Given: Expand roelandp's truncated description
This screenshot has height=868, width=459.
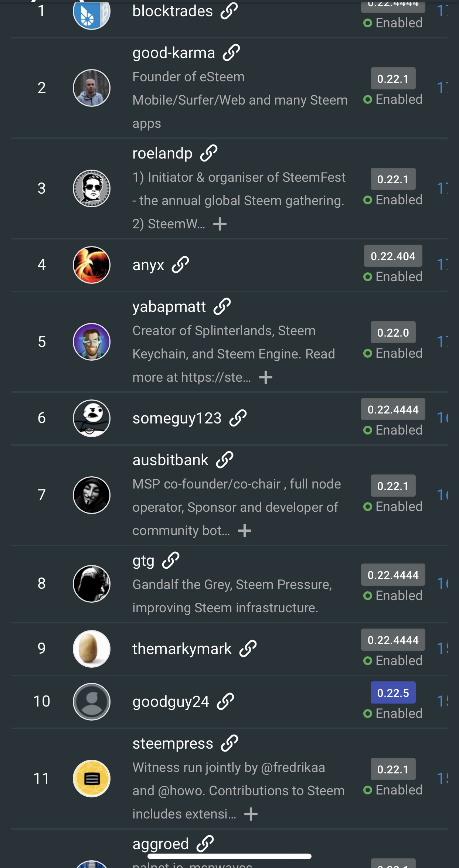Looking at the screenshot, I should coord(220,224).
